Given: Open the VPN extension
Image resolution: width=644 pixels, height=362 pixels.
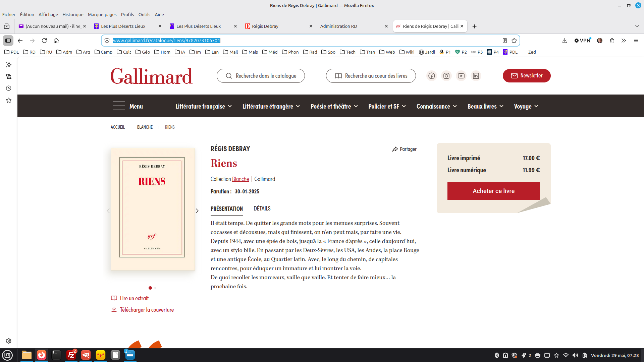Looking at the screenshot, I should click(583, 41).
